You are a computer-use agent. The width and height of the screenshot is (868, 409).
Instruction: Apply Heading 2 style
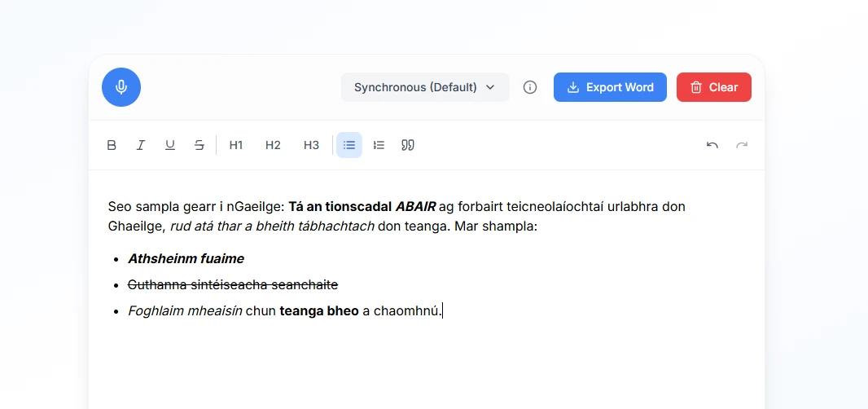point(273,145)
